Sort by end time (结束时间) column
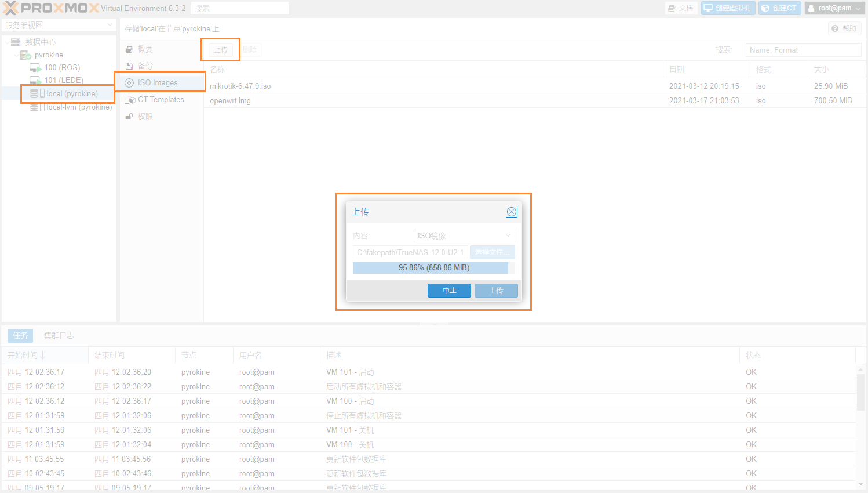Screen dimensions: 868x493 132,356
